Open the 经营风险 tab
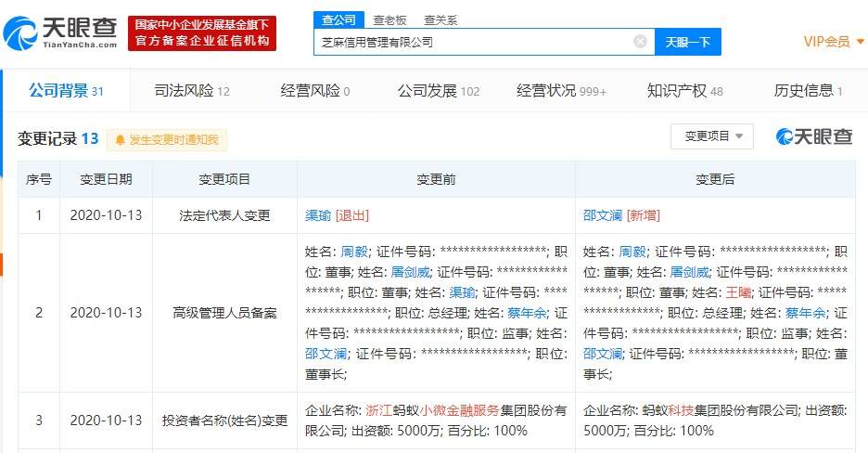 (315, 90)
